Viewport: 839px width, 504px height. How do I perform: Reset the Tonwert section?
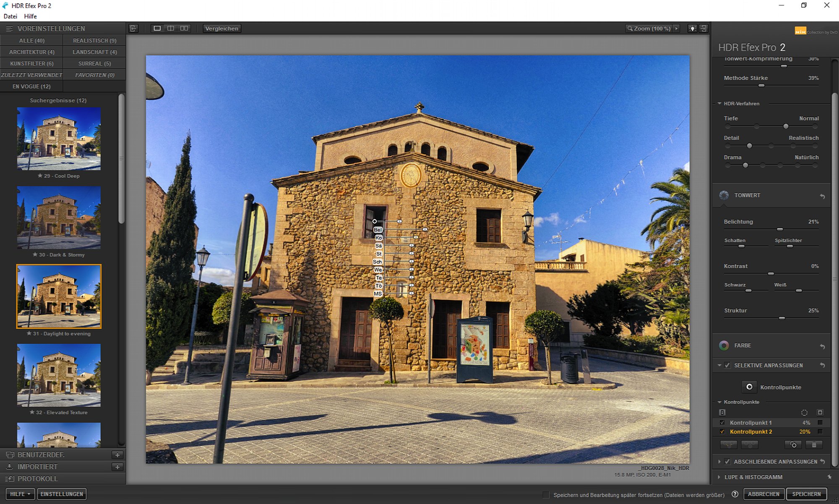pyautogui.click(x=822, y=196)
